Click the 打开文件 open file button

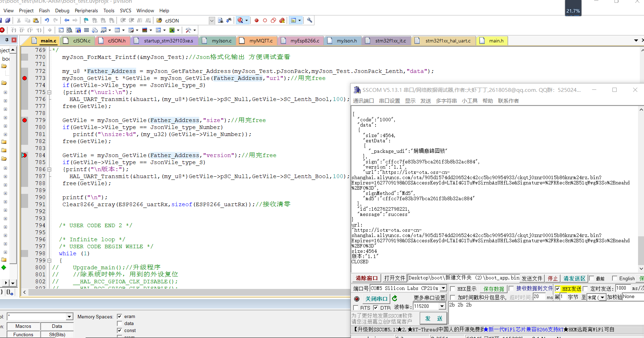394,278
